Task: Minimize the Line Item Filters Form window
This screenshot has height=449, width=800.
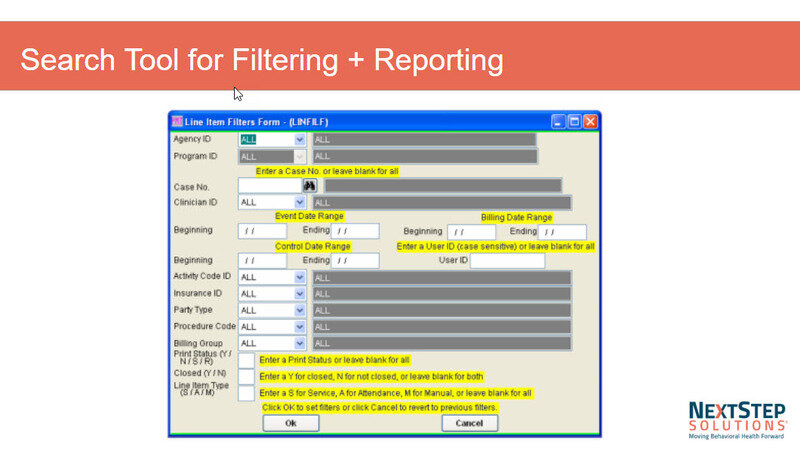Action: point(558,121)
